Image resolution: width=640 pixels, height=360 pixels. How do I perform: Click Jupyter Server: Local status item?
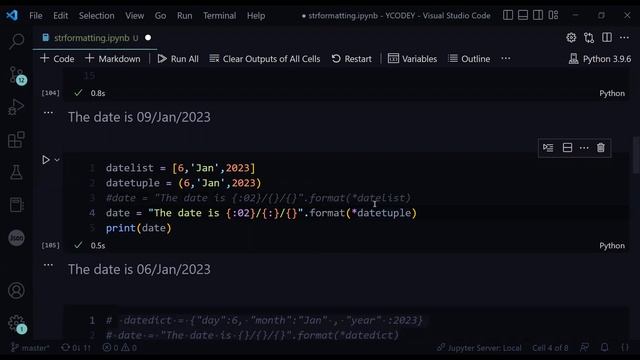[x=479, y=348]
